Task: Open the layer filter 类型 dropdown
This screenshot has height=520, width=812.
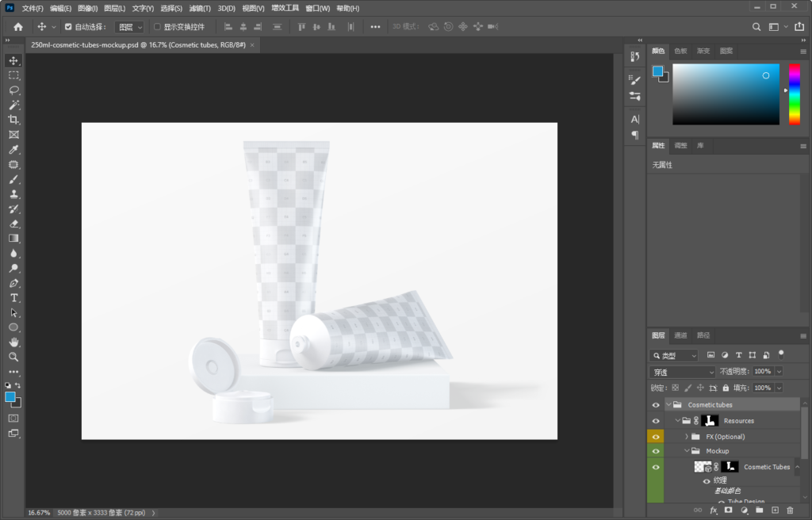Action: (x=674, y=355)
